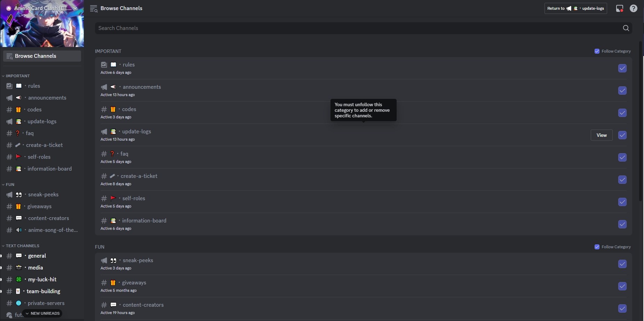Uncheck the giveaways follow checkbox
Image resolution: width=644 pixels, height=321 pixels.
click(x=622, y=286)
